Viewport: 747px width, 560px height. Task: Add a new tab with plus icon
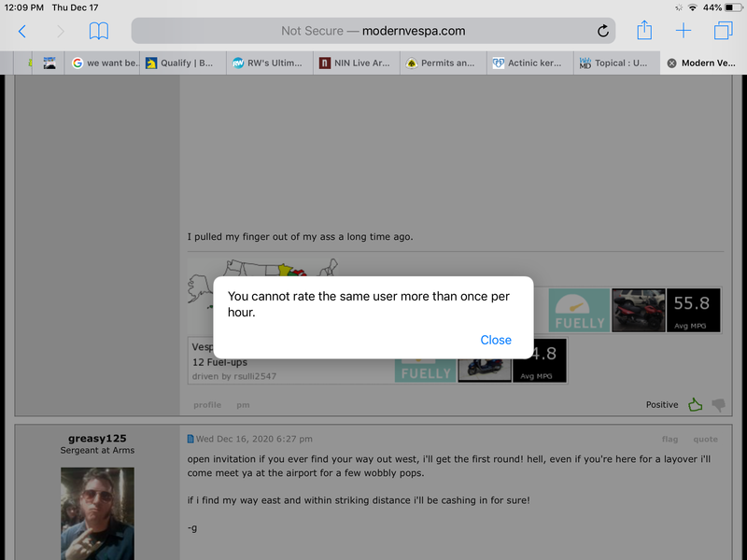[684, 31]
